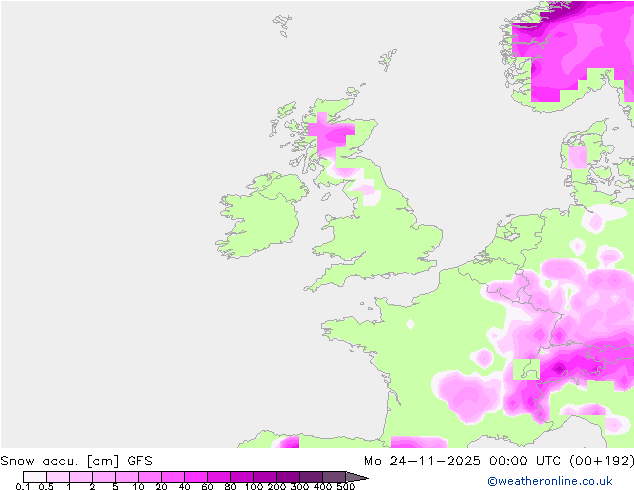The width and height of the screenshot is (634, 490).
Task: Click the '20' legend scale label
Action: 161,486
